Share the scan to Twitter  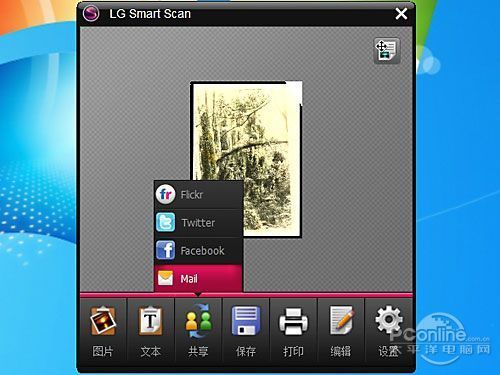click(198, 223)
